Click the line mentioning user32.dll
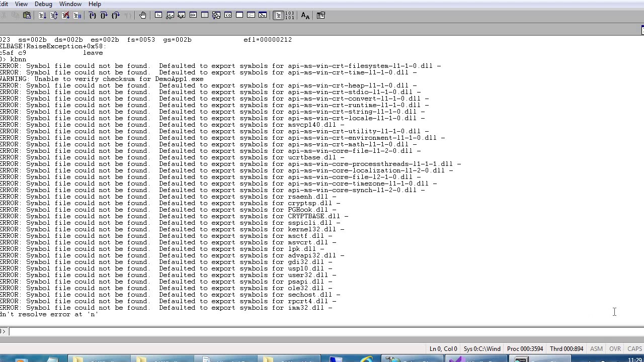 [168, 275]
